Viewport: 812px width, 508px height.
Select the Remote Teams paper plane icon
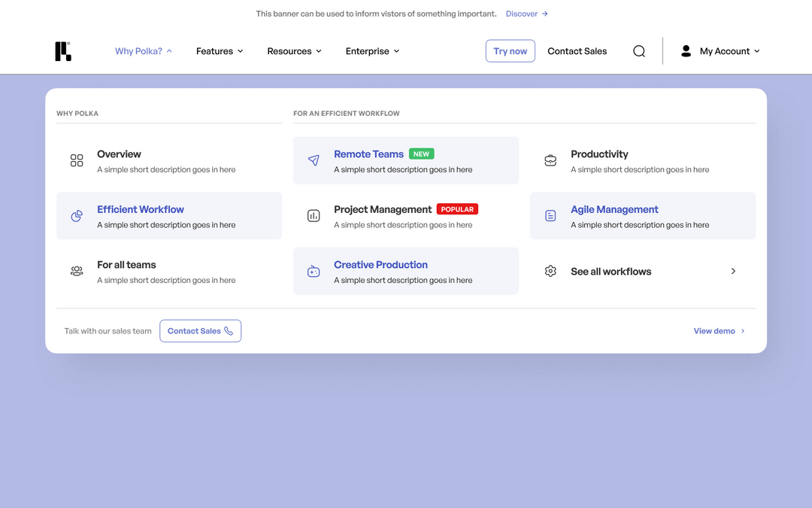pos(314,160)
